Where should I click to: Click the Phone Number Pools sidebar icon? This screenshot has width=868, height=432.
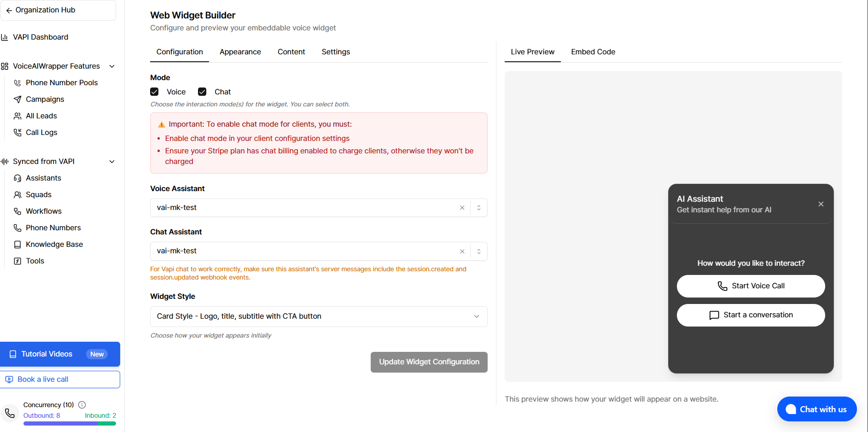[17, 83]
